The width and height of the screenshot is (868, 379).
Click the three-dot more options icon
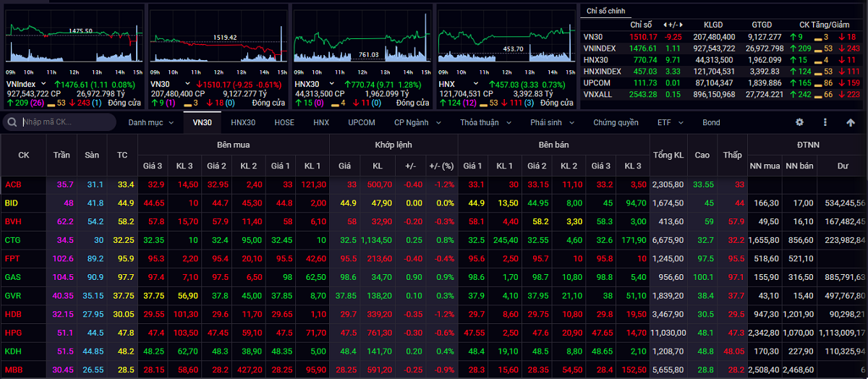825,122
